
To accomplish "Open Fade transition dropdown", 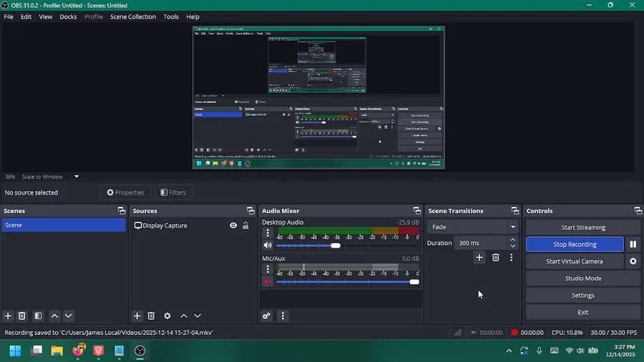I will click(x=472, y=227).
